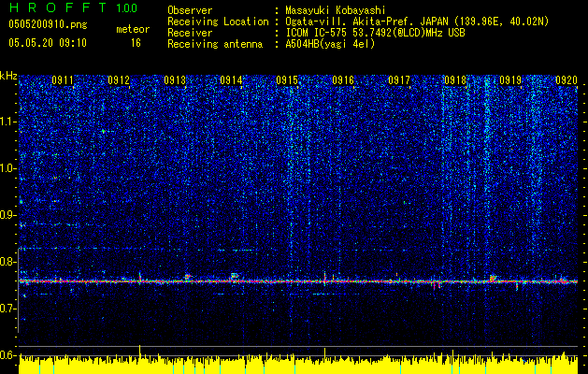
Task: Click the 1.1 kHz axis label
Action: 7,122
